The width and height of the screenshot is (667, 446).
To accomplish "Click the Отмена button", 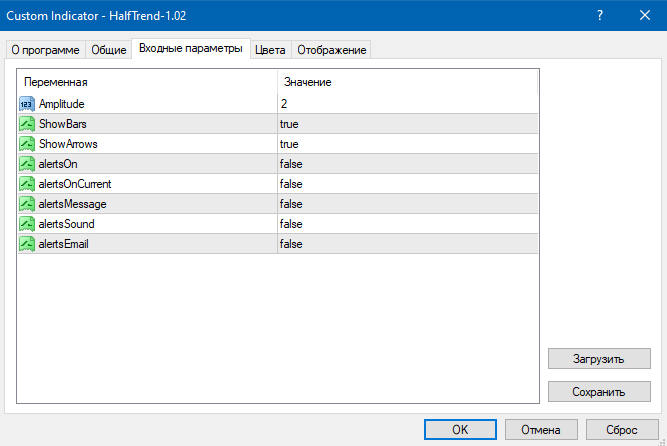I will [x=541, y=429].
